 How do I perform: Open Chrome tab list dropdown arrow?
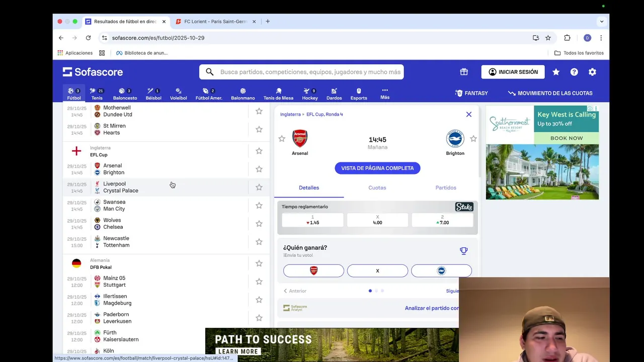[602, 22]
